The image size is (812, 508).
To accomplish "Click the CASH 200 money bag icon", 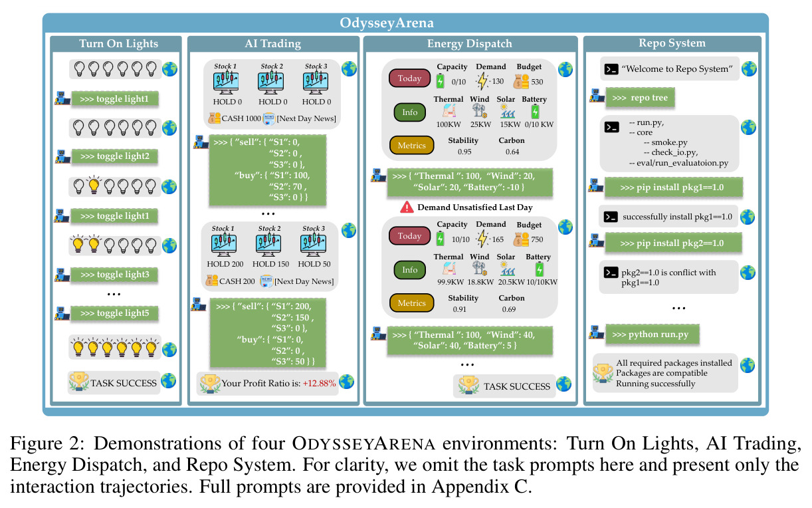I will click(212, 281).
